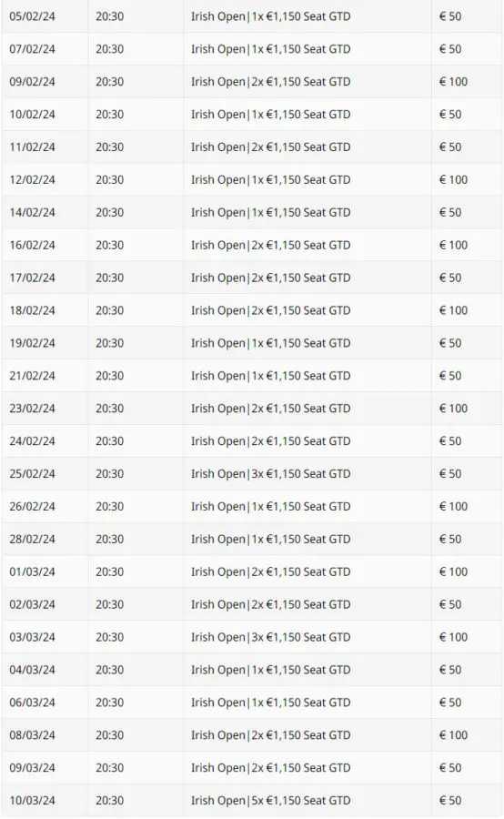Click the 28/02/24 date cell
Image resolution: width=504 pixels, height=819 pixels.
(33, 539)
